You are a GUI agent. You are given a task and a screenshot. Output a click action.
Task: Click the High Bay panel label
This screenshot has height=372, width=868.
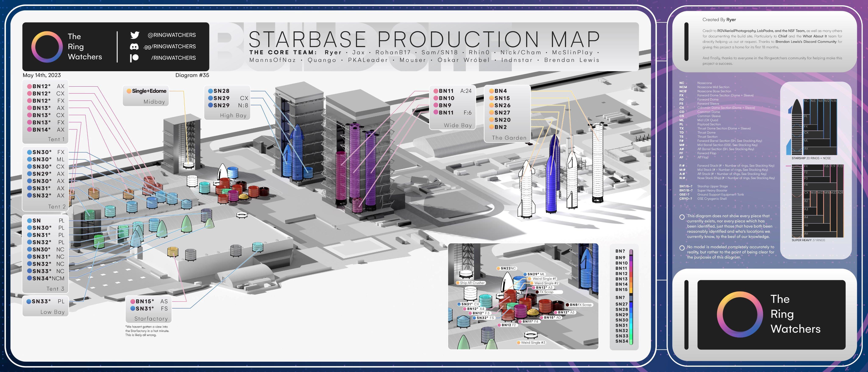233,115
